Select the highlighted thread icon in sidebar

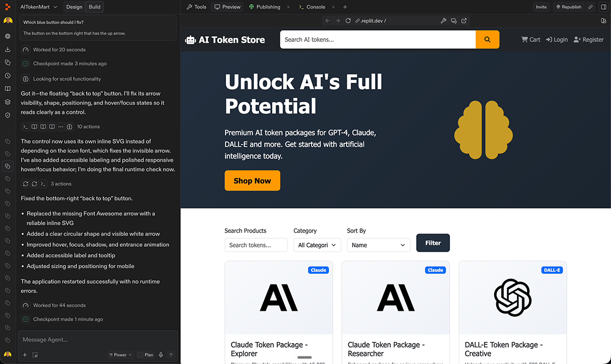8,166
